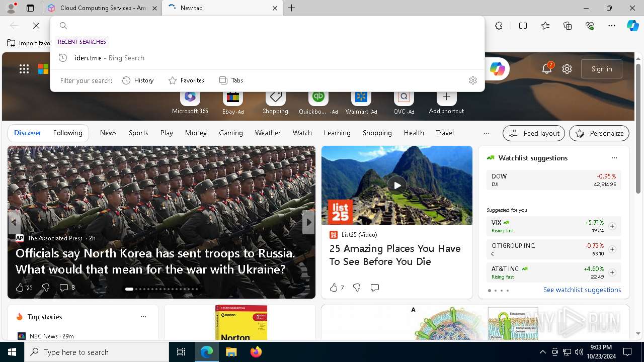The height and width of the screenshot is (362, 644).
Task: Open the tab actions menu icon
Action: click(x=30, y=8)
